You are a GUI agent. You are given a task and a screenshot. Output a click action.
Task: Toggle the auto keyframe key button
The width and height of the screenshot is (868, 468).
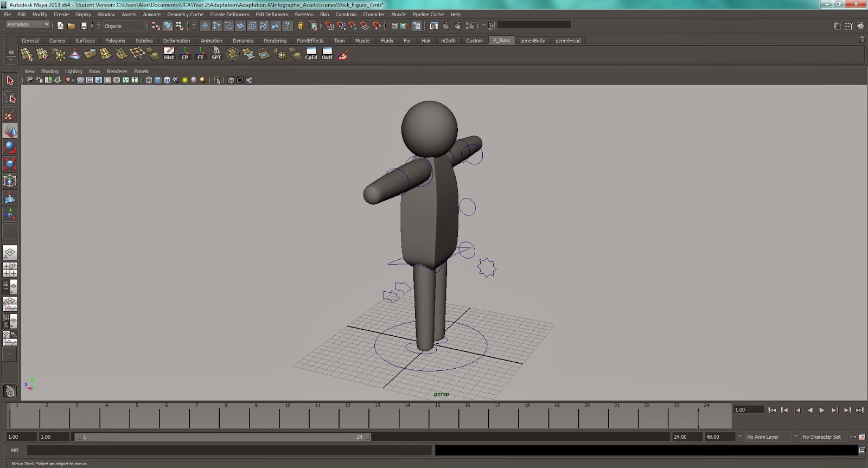coord(853,437)
